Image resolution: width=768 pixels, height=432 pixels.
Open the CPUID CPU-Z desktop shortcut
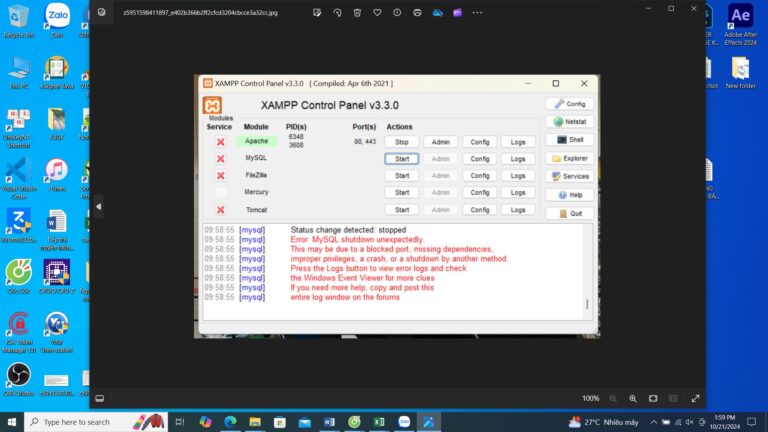pyautogui.click(x=57, y=276)
